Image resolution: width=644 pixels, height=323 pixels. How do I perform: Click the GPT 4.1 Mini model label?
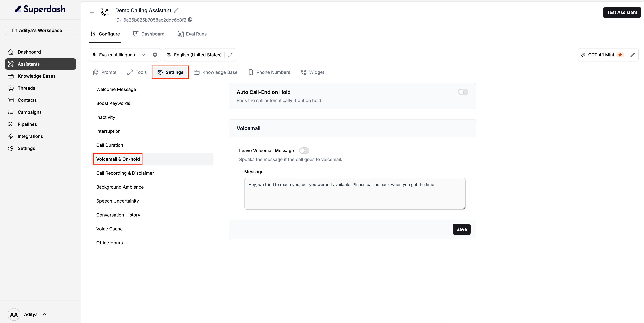[x=601, y=55]
